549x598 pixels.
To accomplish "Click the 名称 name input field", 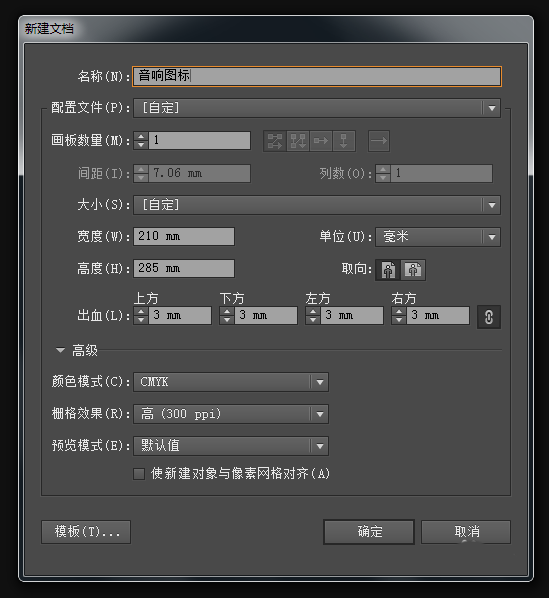I will tap(317, 76).
